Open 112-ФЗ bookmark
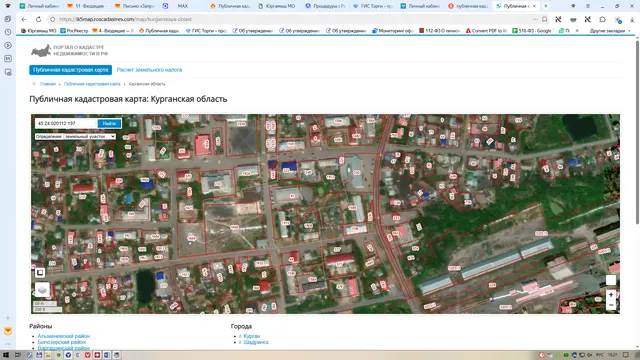 pos(440,31)
